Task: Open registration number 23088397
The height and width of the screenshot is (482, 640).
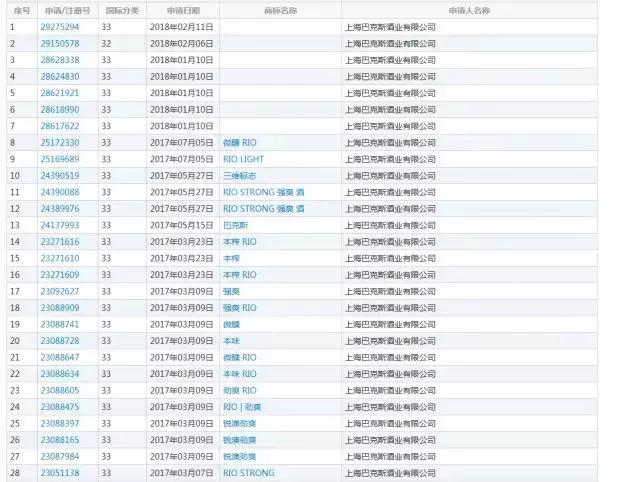Action: coord(60,424)
